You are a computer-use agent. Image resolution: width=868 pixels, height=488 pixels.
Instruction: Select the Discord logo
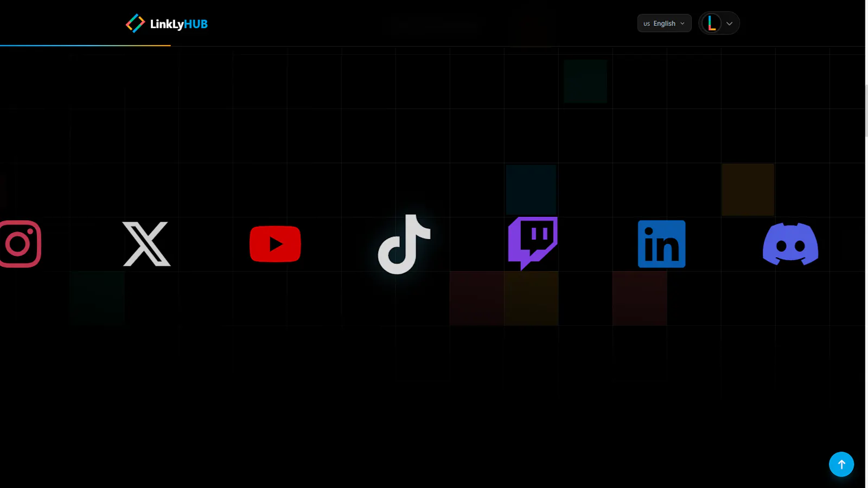(790, 244)
